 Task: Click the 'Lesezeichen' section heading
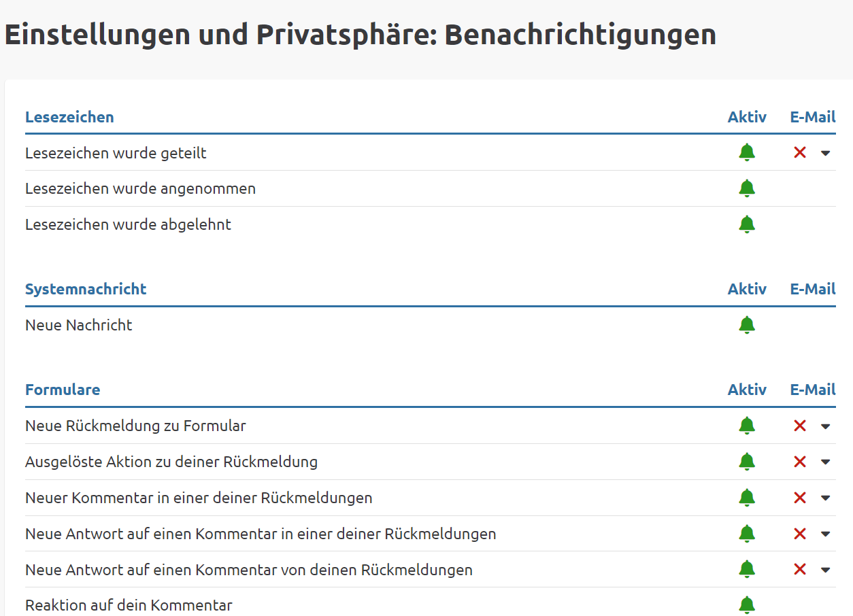point(69,117)
